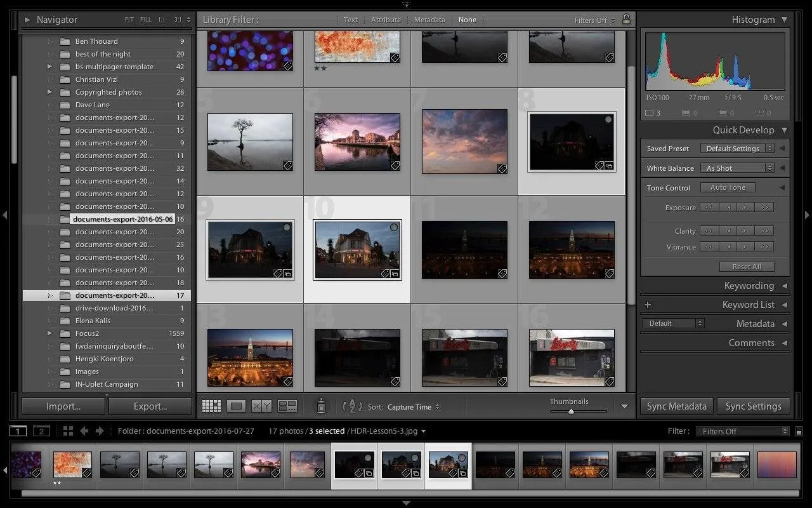Select the Attribute filter tab
Screen dimensions: 812x508
386,20
